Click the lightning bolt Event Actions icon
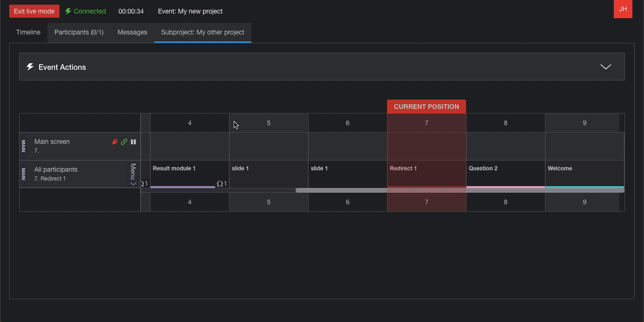644x322 pixels. coord(30,67)
